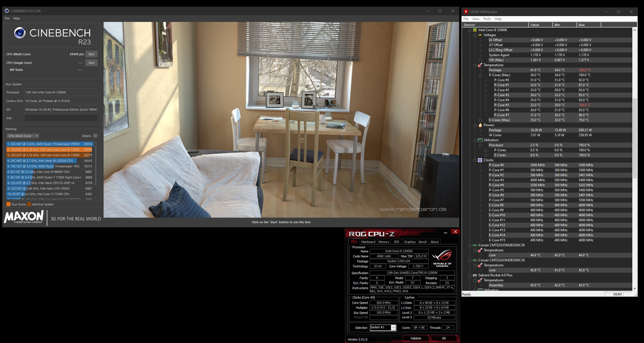Screen dimensions: 644x343
Task: Open the Socket #1 selection dropdown
Action: [383, 327]
